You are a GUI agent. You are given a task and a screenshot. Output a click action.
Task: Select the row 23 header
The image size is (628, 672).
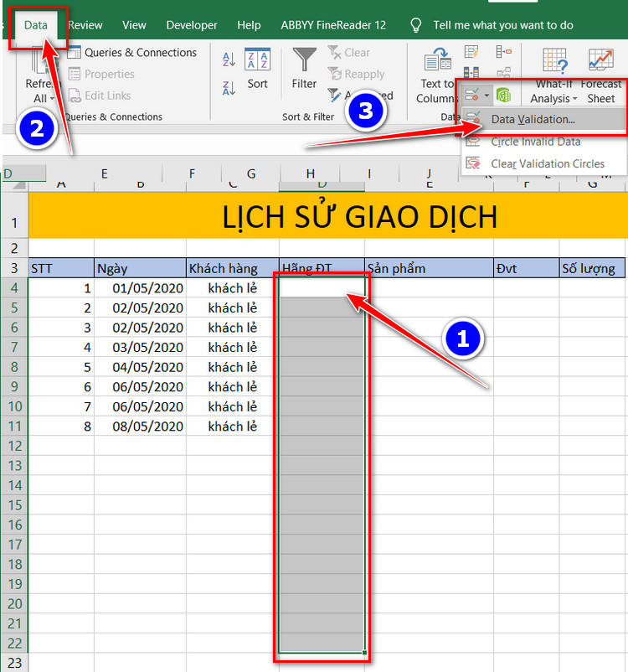tap(14, 663)
